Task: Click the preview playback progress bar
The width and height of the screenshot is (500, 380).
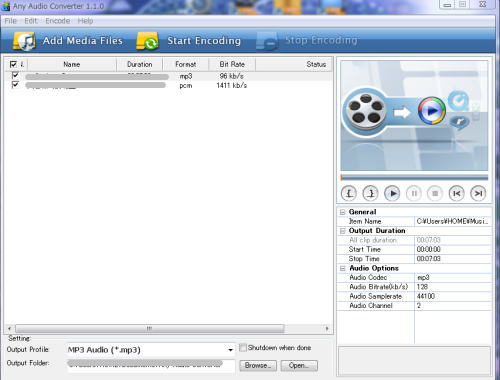Action: coord(414,177)
